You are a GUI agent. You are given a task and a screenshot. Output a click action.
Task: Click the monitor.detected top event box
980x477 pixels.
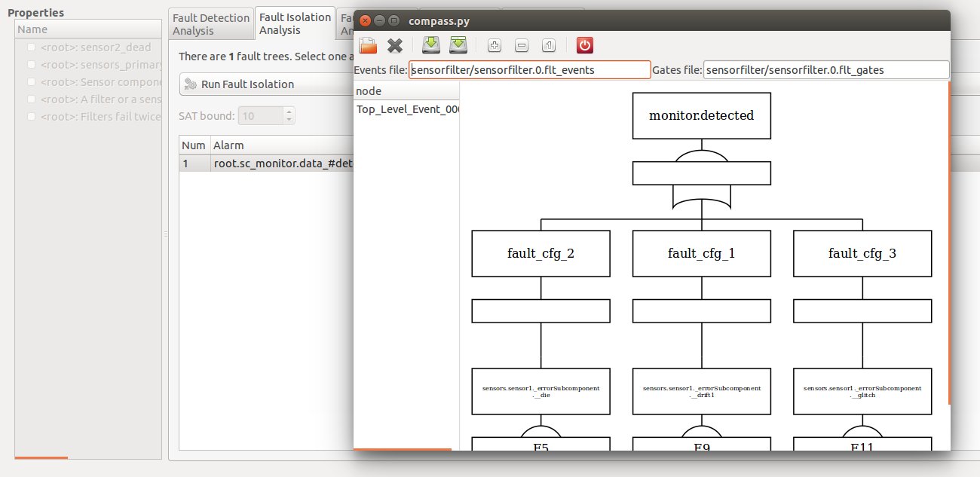pos(702,116)
